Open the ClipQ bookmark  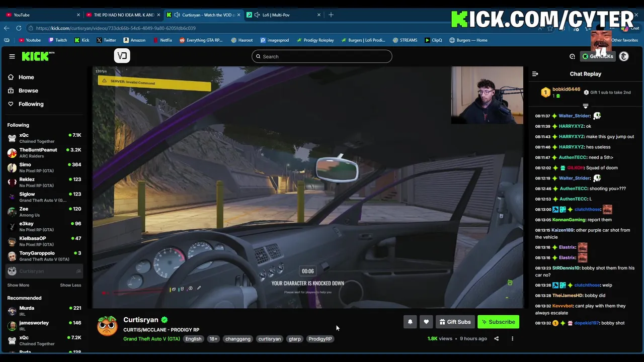(x=433, y=40)
